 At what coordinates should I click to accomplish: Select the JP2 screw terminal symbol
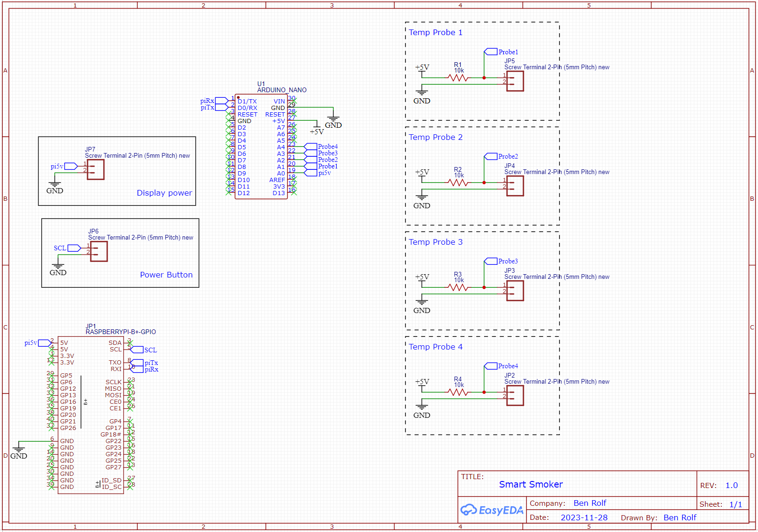[x=515, y=395]
